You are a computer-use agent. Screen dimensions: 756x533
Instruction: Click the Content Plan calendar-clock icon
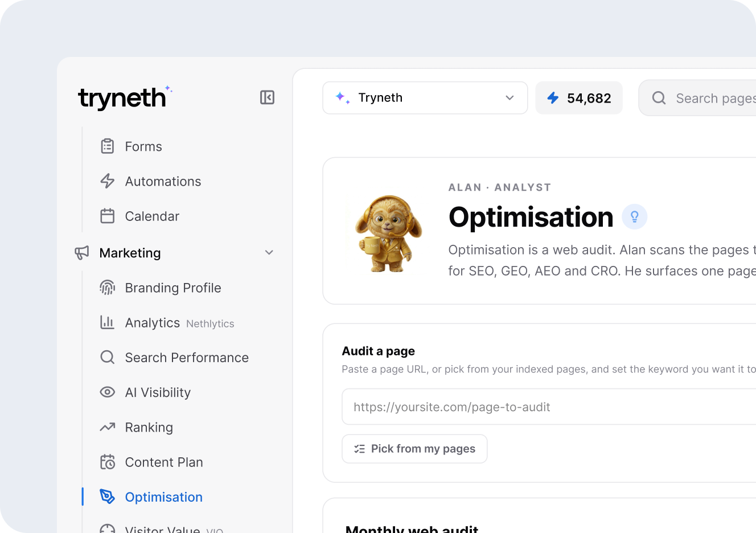click(107, 462)
